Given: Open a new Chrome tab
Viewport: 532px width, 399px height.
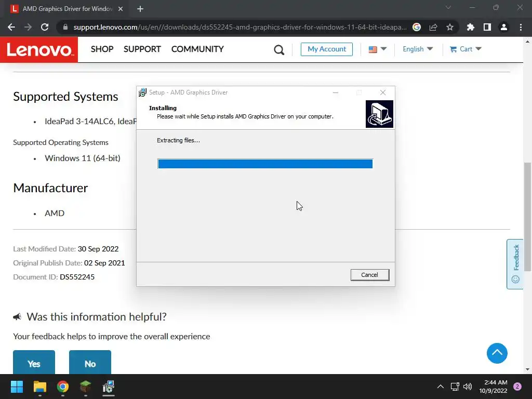Looking at the screenshot, I should [140, 9].
